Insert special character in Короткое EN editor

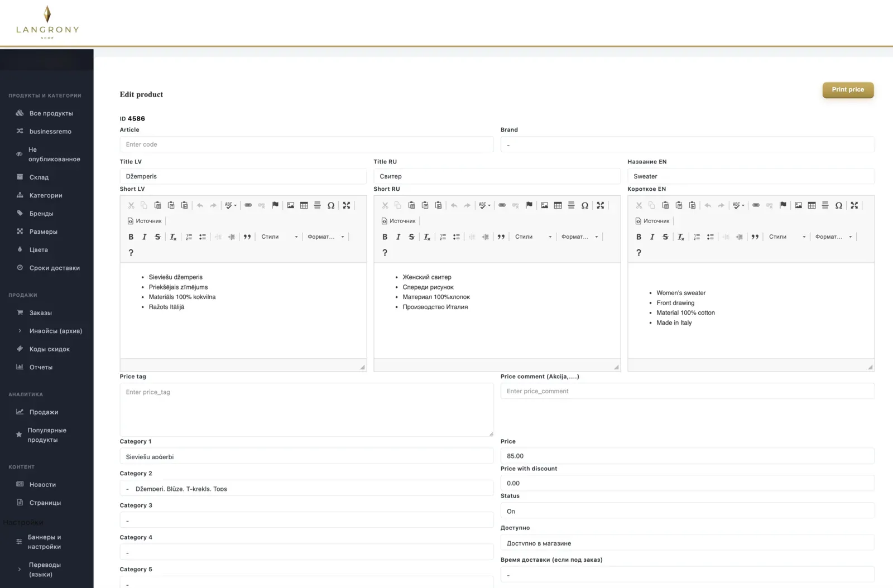[839, 205]
